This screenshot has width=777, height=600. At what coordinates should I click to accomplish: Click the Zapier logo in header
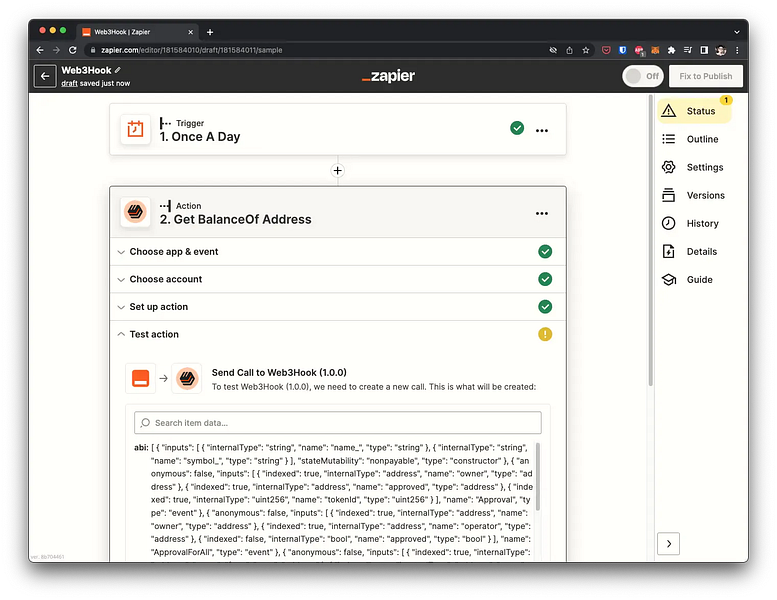[388, 76]
